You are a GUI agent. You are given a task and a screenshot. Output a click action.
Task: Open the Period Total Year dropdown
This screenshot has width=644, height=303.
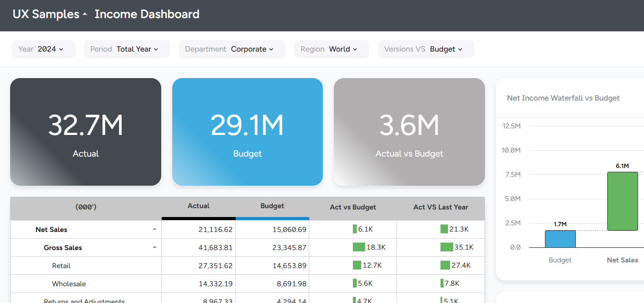click(127, 49)
